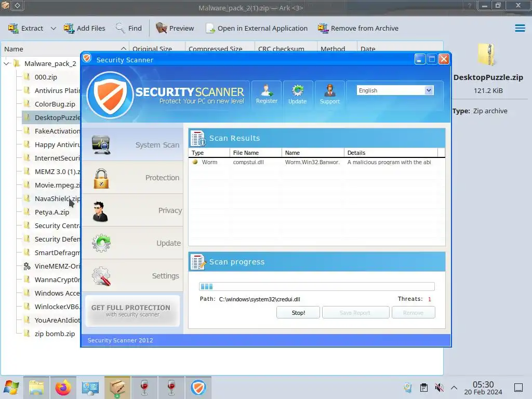Viewport: 532px width, 399px height.
Task: Open the Protection sidebar section
Action: [x=132, y=178]
